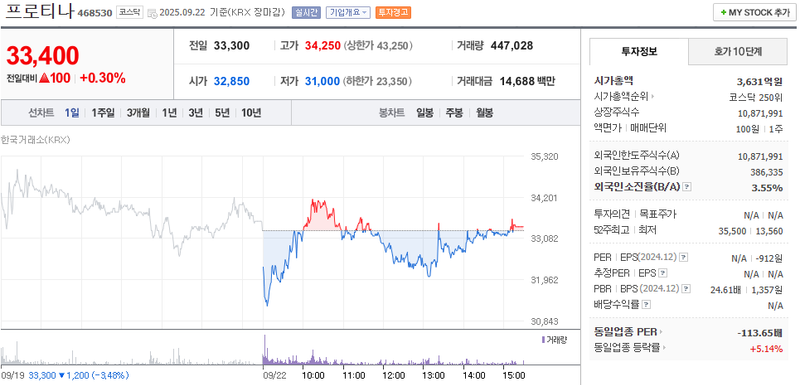Click the 09/19 33,300 previous-day summary

point(65,375)
